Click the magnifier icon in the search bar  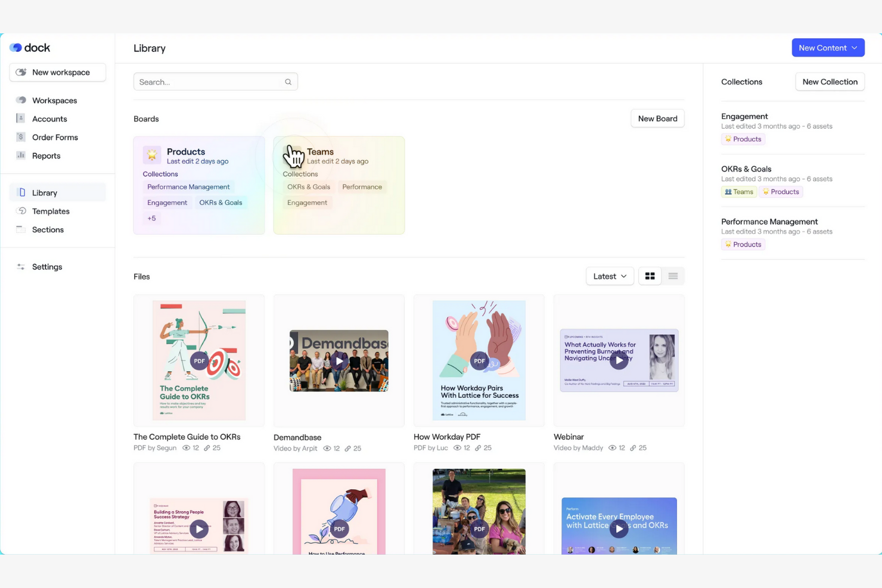288,82
